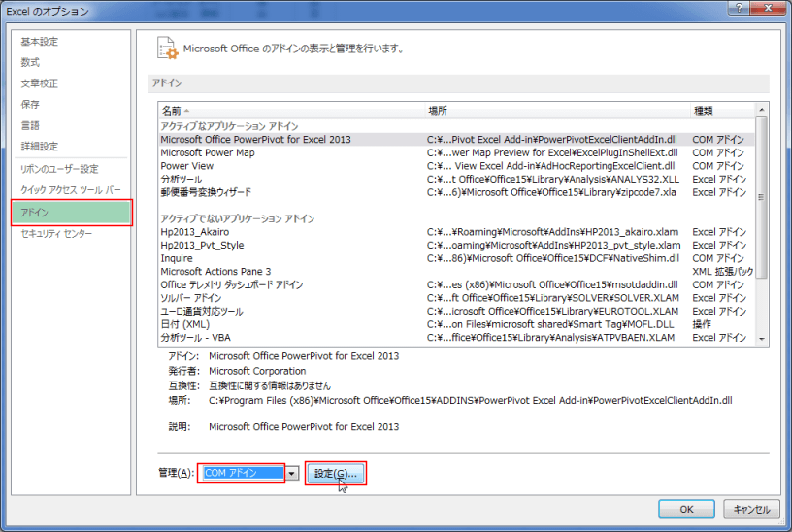Click the 設定(G)... button

(x=336, y=474)
